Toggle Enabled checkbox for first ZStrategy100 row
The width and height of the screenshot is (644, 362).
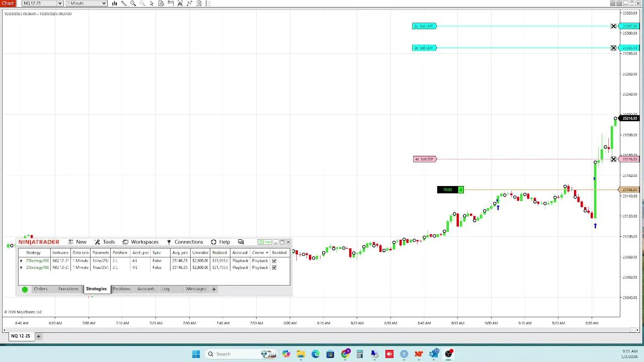(x=274, y=261)
